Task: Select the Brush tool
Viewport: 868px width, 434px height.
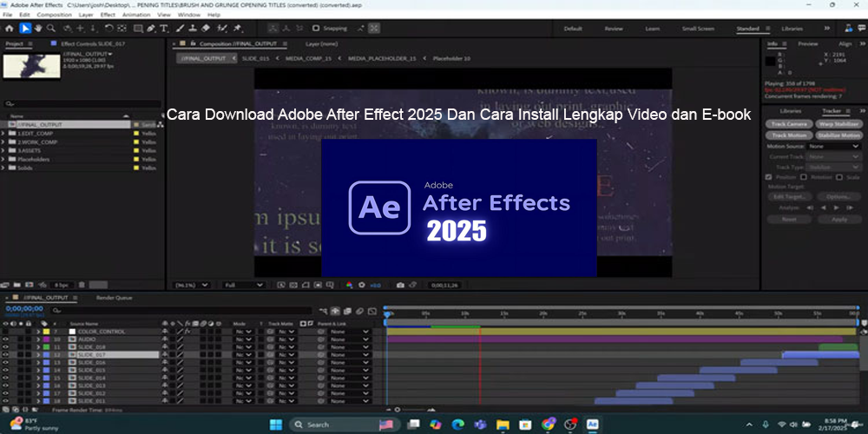Action: pos(181,29)
